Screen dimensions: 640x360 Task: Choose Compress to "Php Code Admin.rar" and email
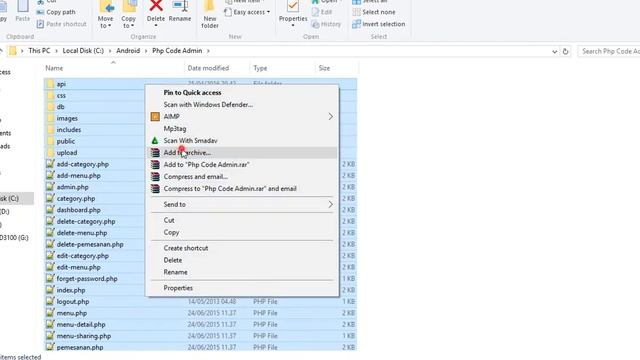click(x=242, y=189)
